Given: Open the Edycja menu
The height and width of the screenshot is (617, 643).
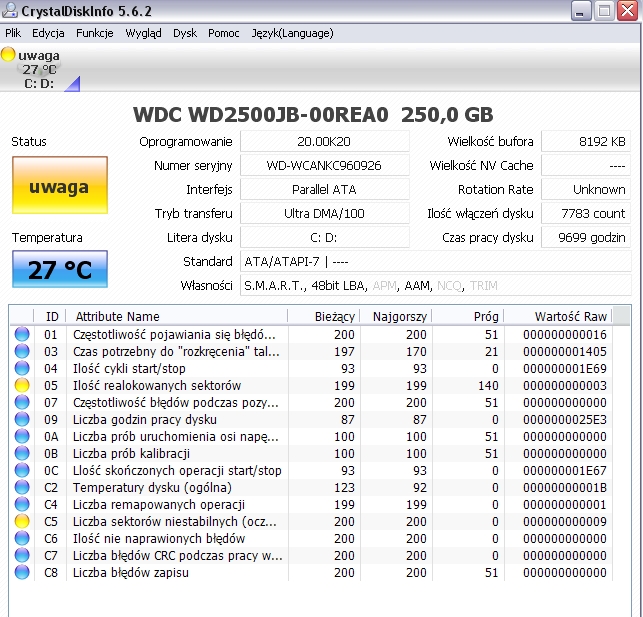Looking at the screenshot, I should coord(48,33).
